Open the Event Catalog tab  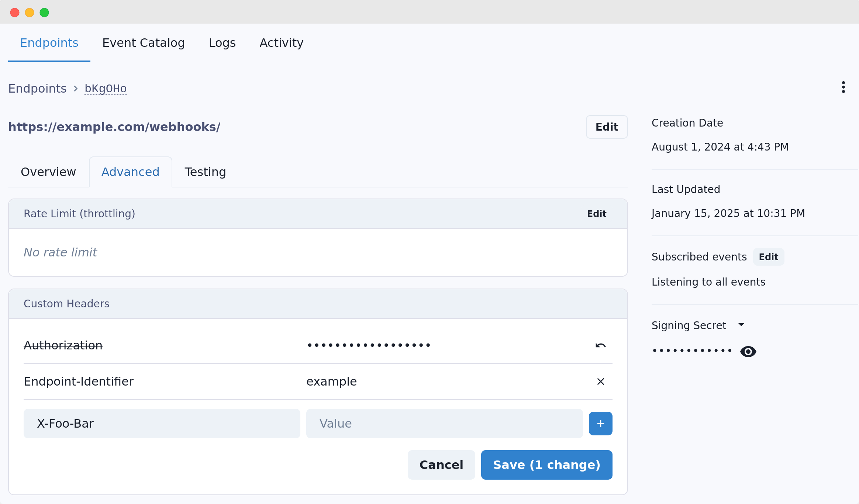click(144, 43)
